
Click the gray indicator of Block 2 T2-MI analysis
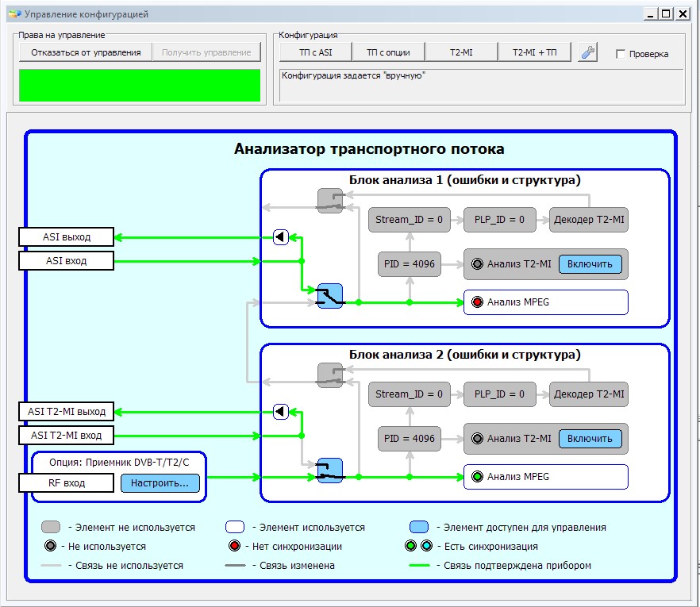[x=477, y=438]
